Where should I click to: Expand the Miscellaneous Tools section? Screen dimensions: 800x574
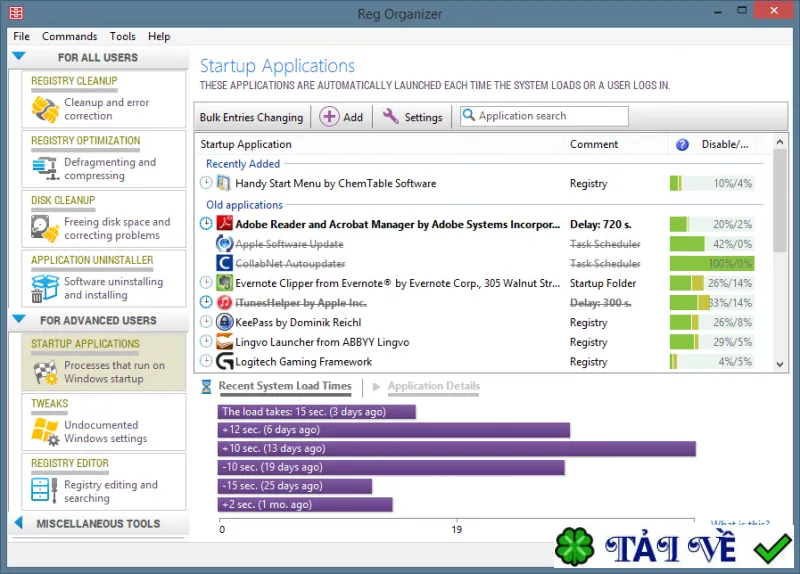point(19,522)
